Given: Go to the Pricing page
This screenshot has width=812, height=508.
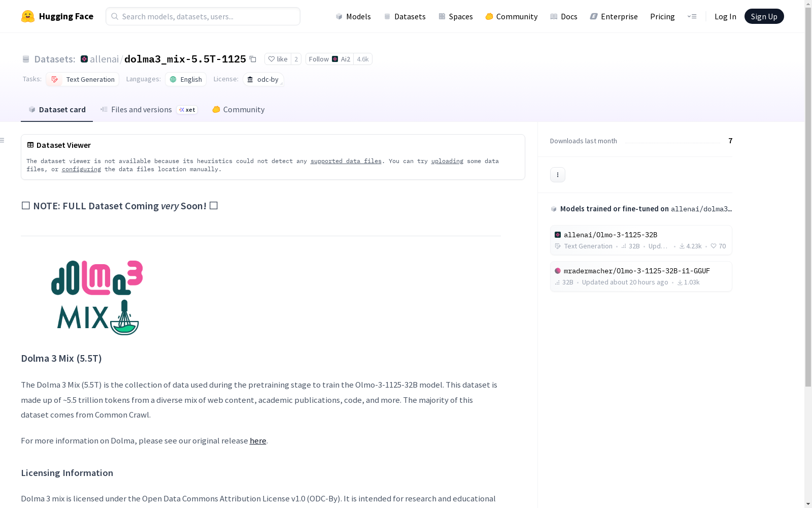Looking at the screenshot, I should (x=662, y=16).
